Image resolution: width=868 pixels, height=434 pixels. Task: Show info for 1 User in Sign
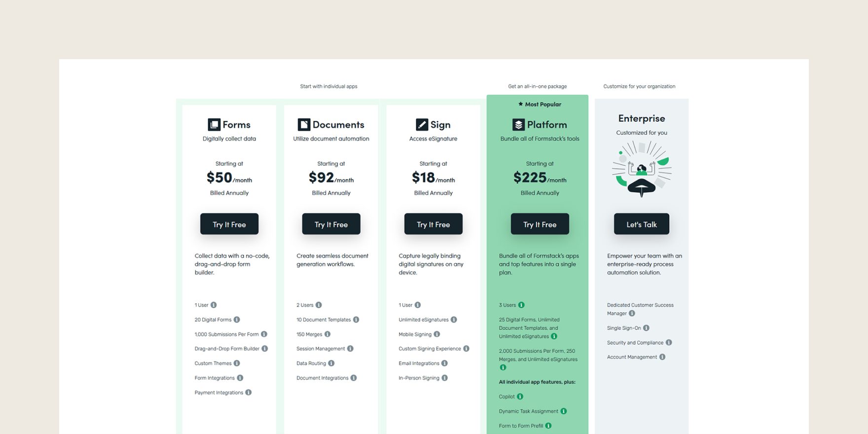(418, 305)
